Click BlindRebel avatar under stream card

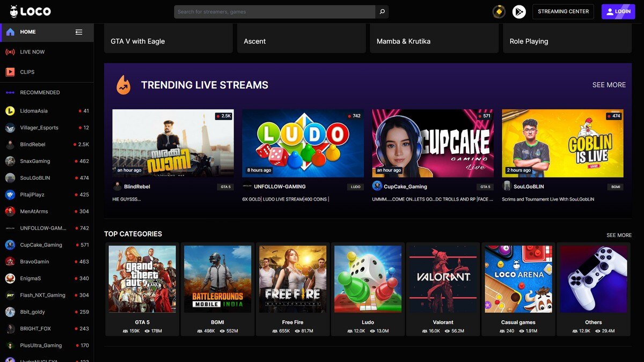tap(117, 187)
